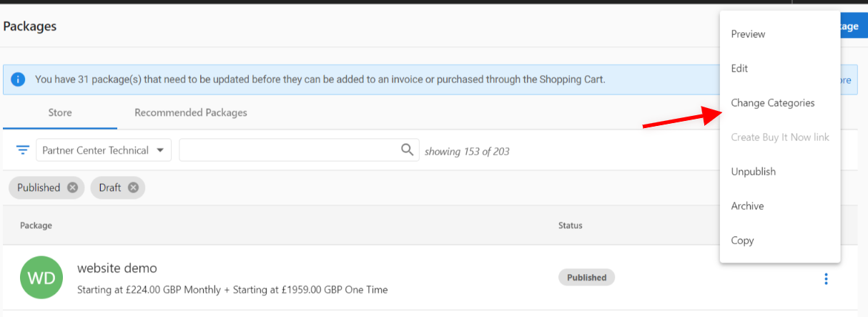The image size is (868, 317).
Task: Click the WD package avatar
Action: click(x=41, y=277)
